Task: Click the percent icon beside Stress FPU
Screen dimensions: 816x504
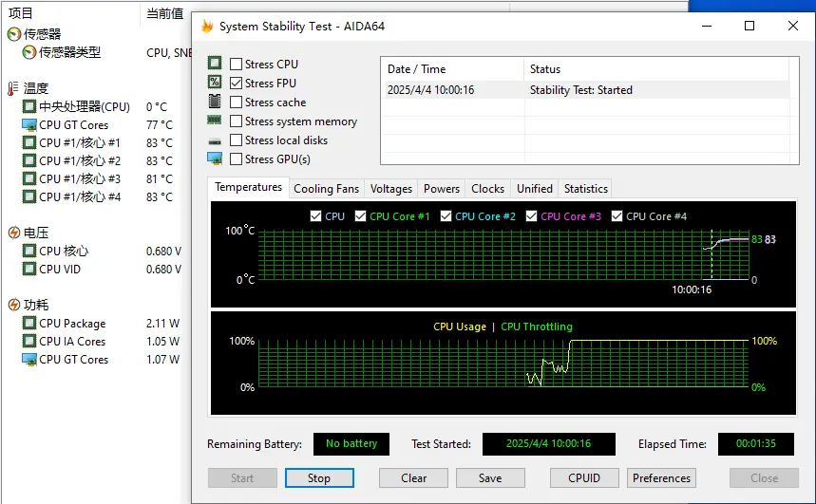Action: (215, 83)
